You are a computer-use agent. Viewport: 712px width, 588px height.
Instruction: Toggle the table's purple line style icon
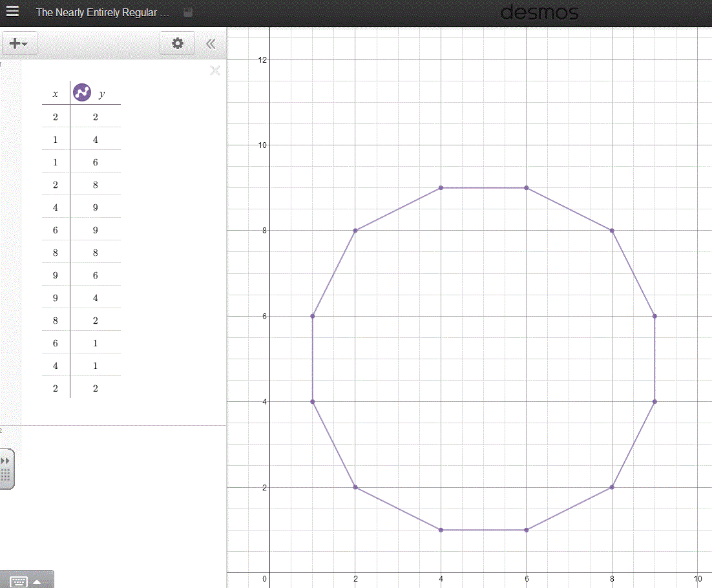click(x=82, y=92)
